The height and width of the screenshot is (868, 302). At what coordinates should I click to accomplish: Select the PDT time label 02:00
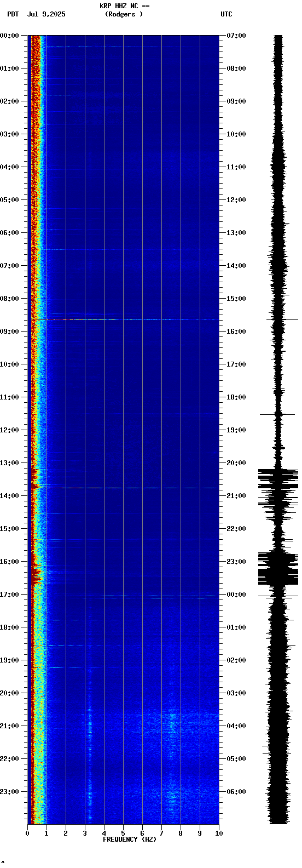[9, 101]
